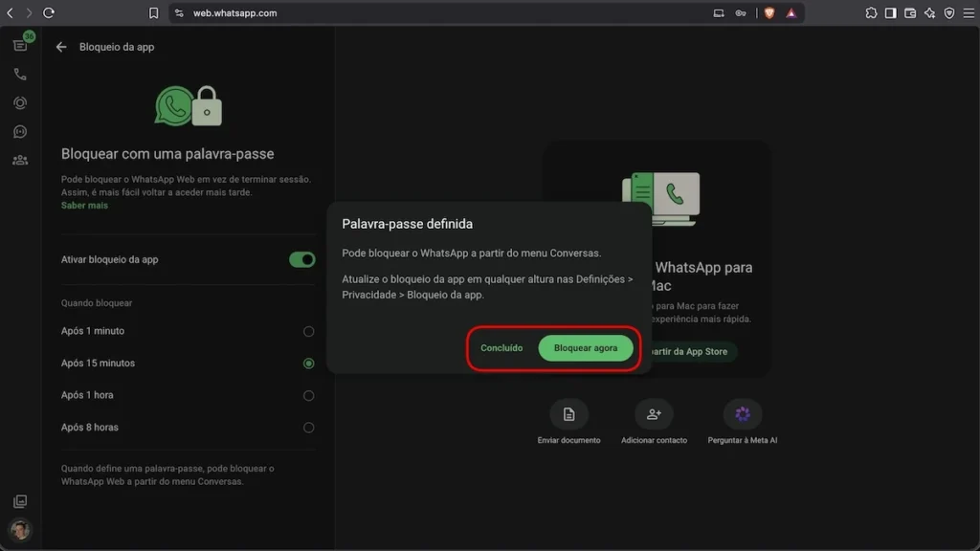Select the Após 1 minuto option
The height and width of the screenshot is (551, 980).
309,331
